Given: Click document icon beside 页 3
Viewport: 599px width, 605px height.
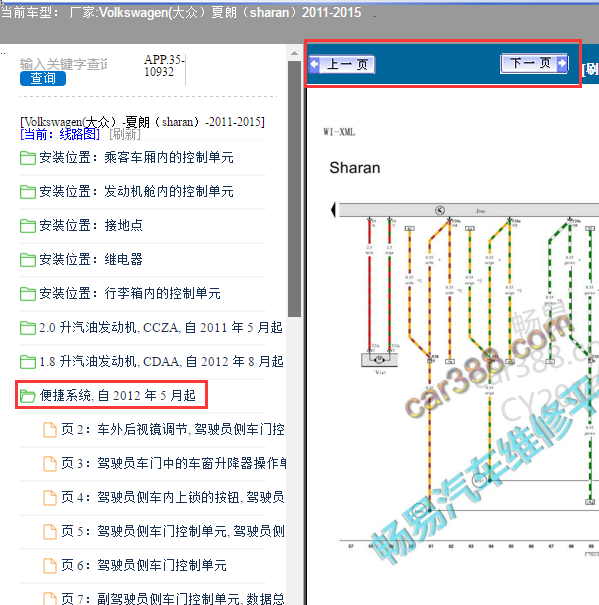Looking at the screenshot, I should click(49, 464).
